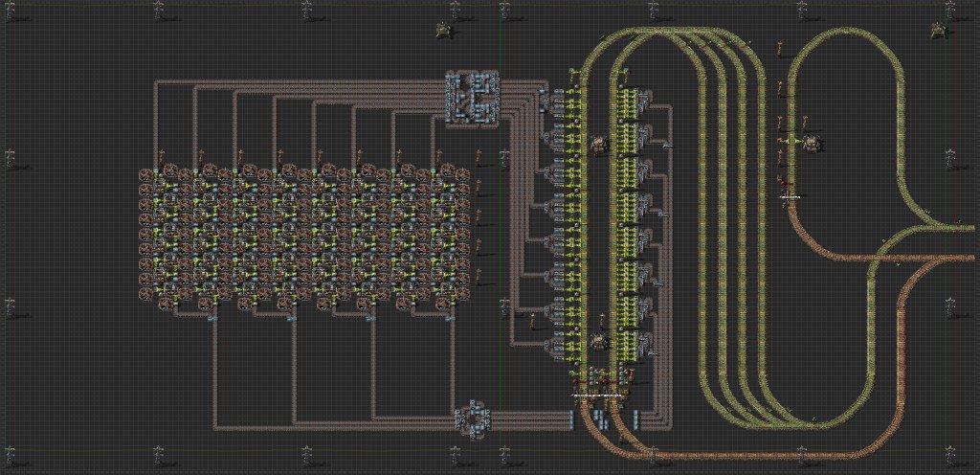980x475 pixels.
Task: Select the roboport above the upper pump cluster
Action: click(444, 30)
